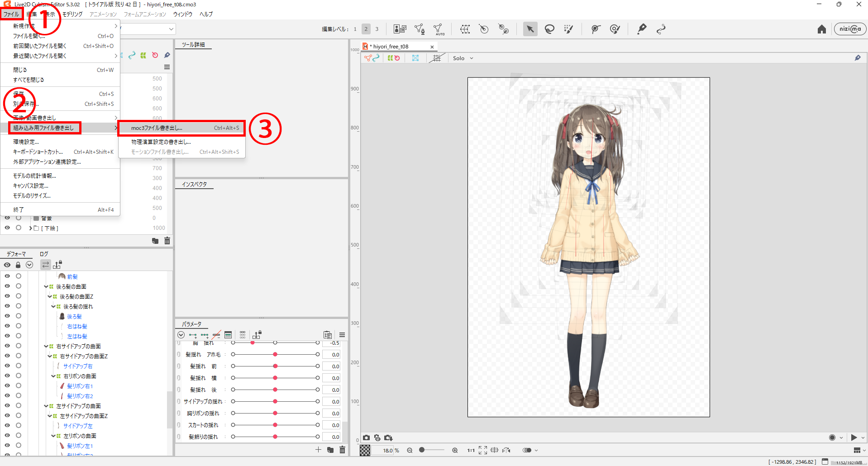The image size is (868, 466).
Task: Toggle the lock circle for 後ろ髪
Action: click(19, 316)
